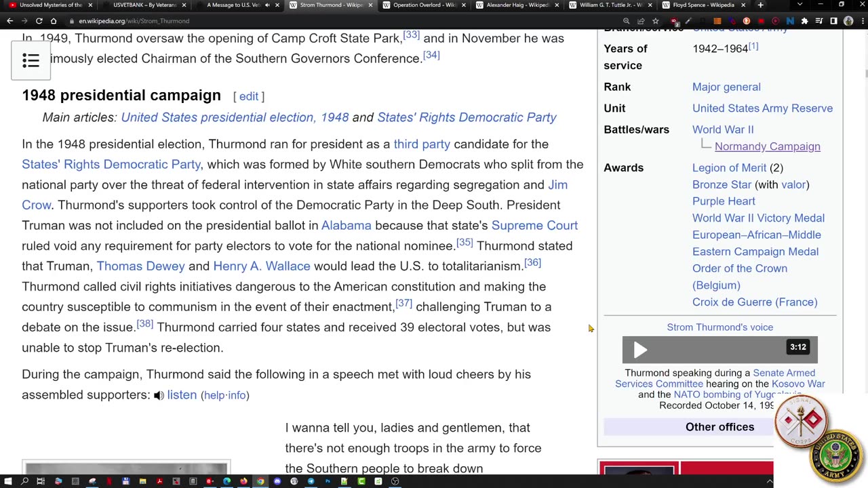The image size is (868, 488).
Task: Open File Explorer from the taskbar
Action: 142,481
